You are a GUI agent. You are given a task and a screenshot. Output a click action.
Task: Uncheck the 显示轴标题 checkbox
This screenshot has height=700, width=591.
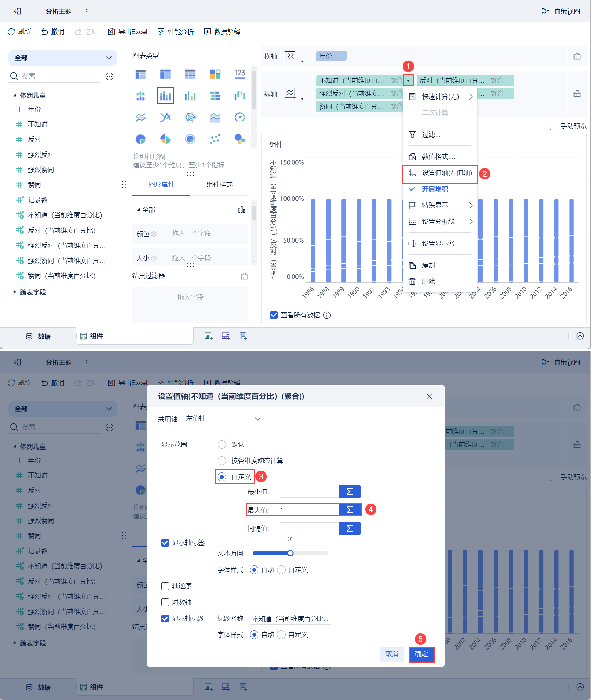click(165, 618)
